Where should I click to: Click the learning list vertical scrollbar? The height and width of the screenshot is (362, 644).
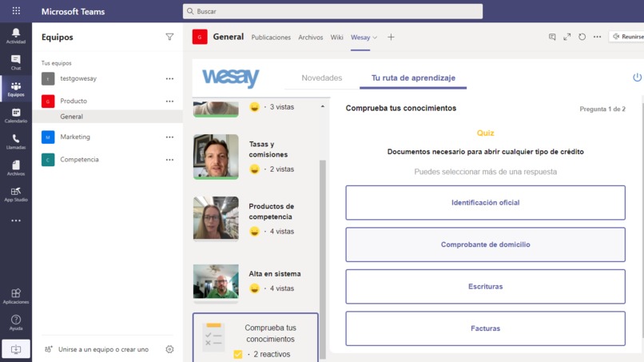pos(323,259)
